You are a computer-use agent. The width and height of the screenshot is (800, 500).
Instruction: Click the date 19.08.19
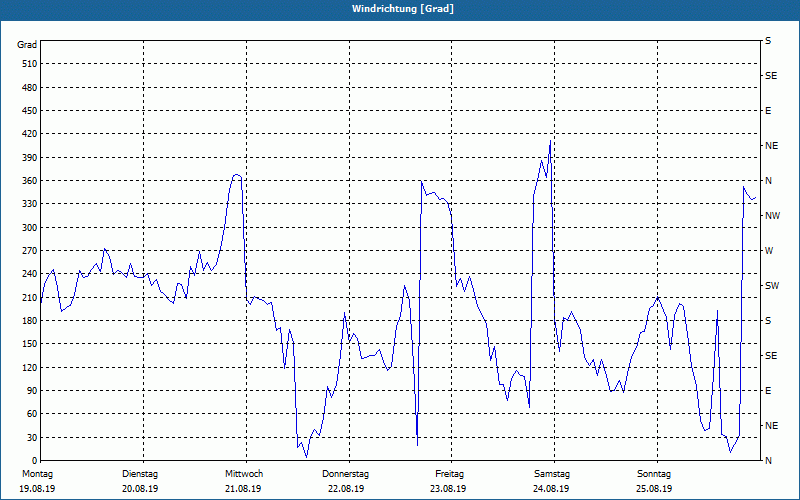(37, 489)
